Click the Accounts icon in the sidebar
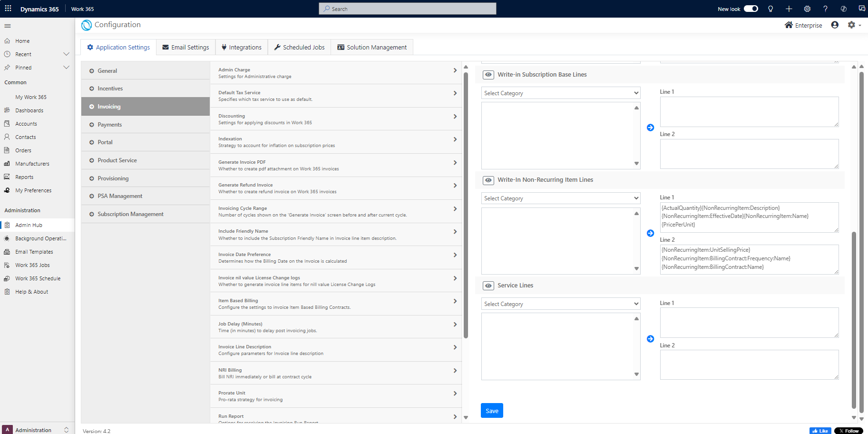 [7, 124]
